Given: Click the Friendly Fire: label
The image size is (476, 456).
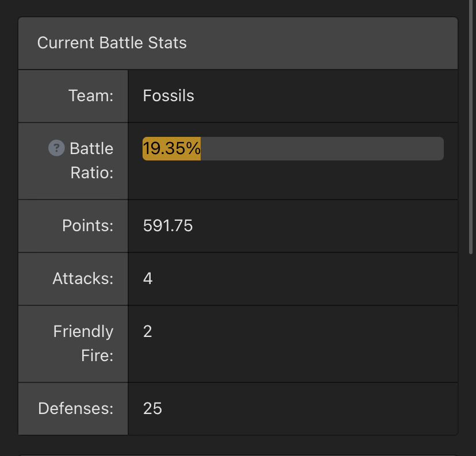Looking at the screenshot, I should [83, 344].
